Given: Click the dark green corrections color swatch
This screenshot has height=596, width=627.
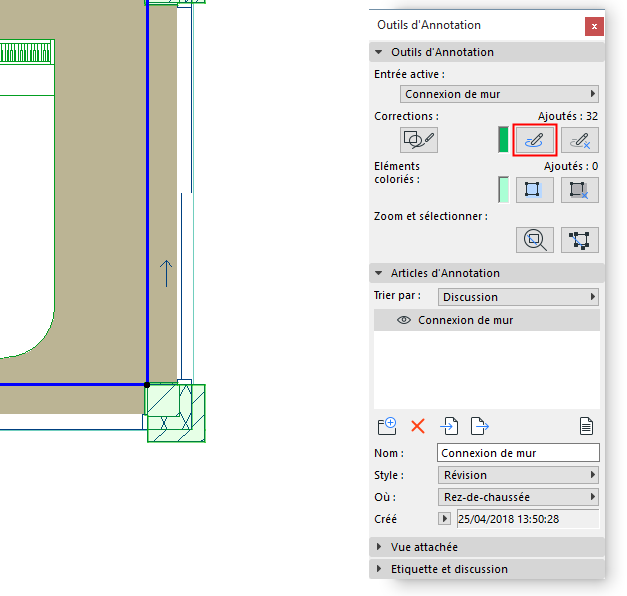Looking at the screenshot, I should click(x=503, y=140).
